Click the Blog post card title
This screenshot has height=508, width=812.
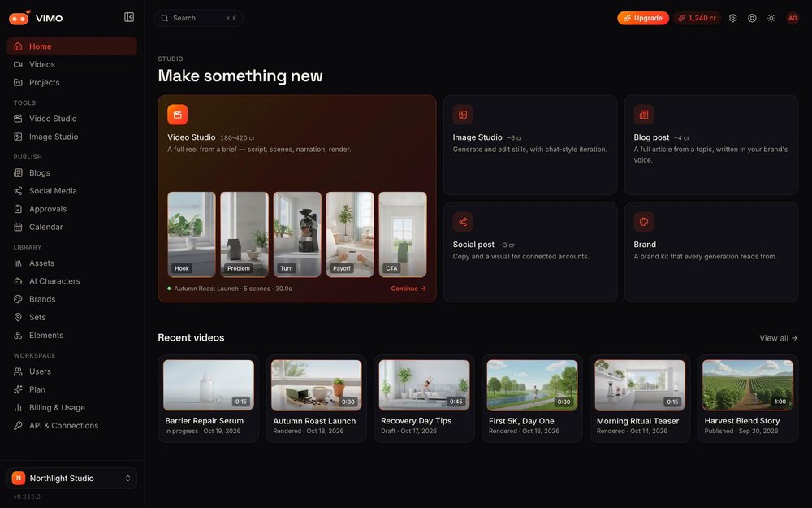click(x=651, y=137)
